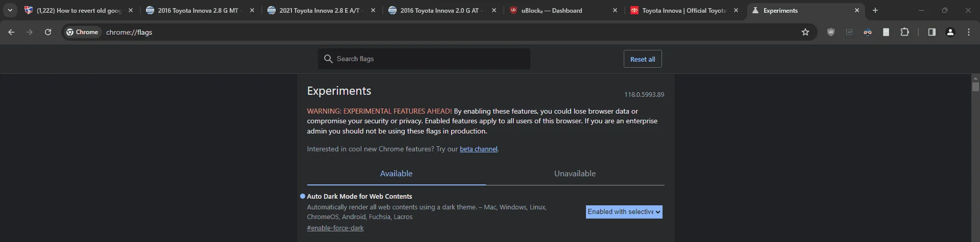Viewport: 980px width, 242px height.
Task: Reset all flags to default
Action: click(643, 59)
